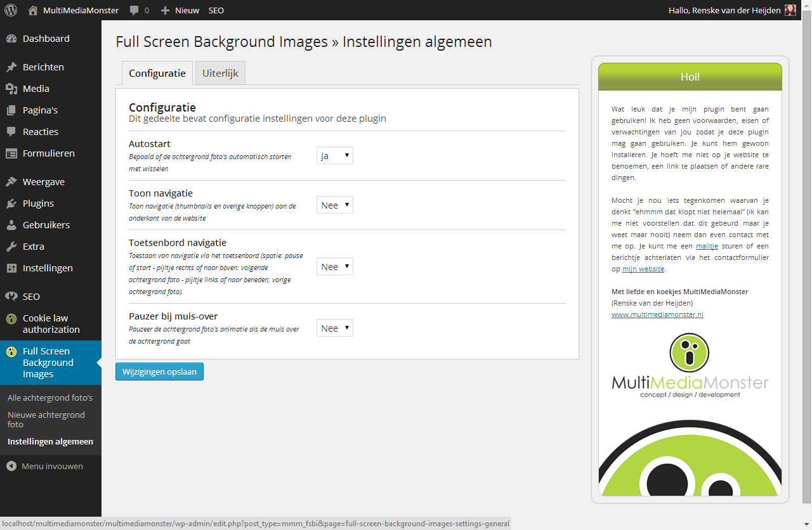Click Menu invouwen label

coord(52,466)
